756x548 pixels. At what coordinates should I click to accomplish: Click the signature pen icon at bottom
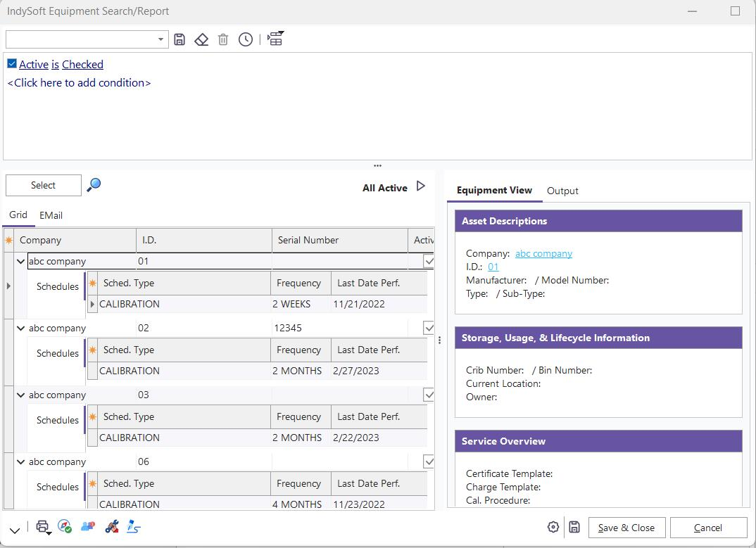point(133,527)
